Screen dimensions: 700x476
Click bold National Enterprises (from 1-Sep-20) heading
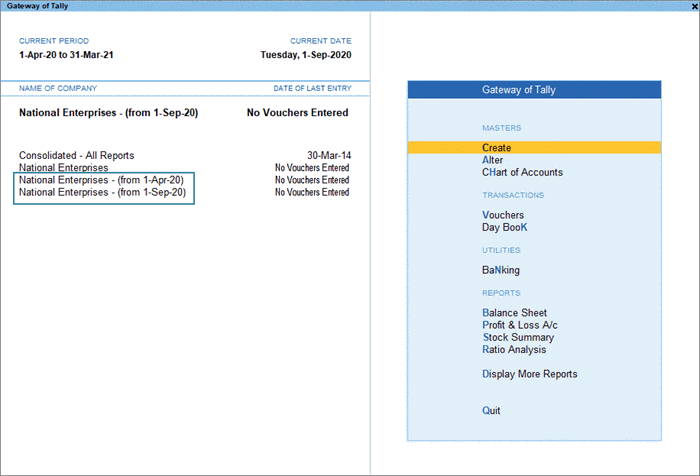pyautogui.click(x=108, y=113)
